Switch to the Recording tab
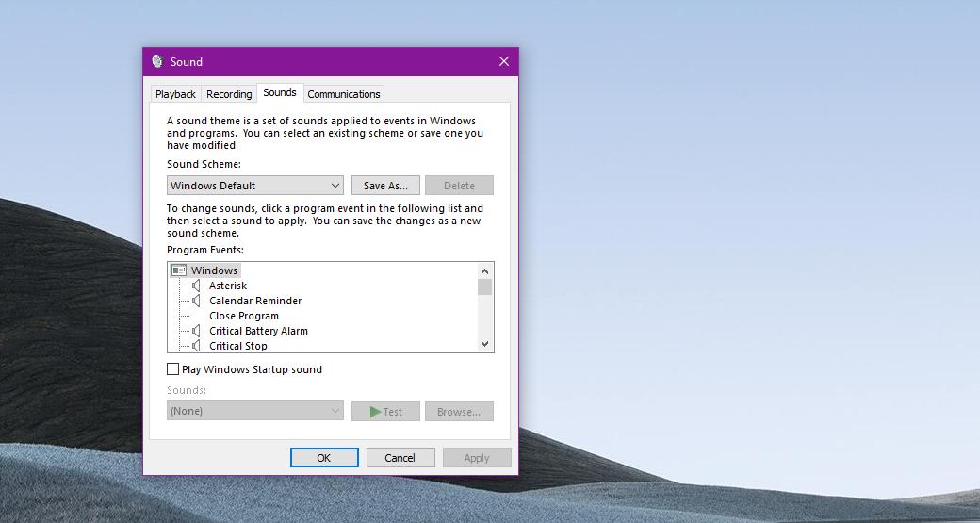This screenshot has width=980, height=523. pos(229,94)
